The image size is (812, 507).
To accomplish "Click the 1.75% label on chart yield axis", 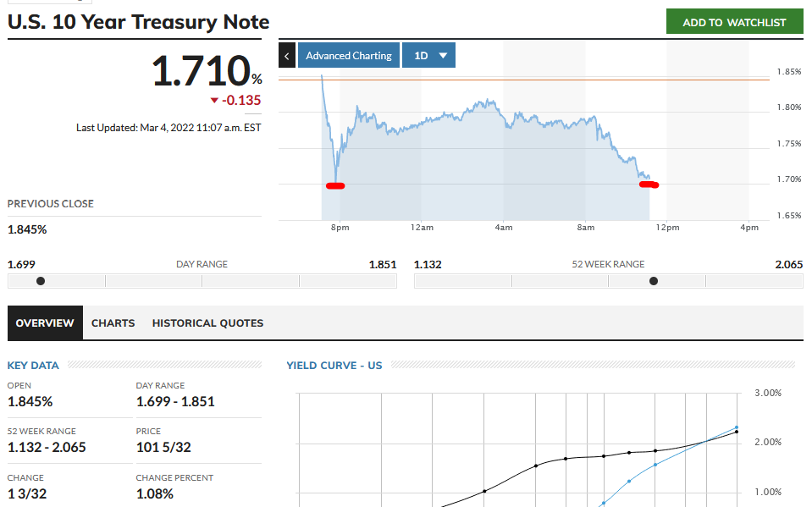I will [x=789, y=143].
